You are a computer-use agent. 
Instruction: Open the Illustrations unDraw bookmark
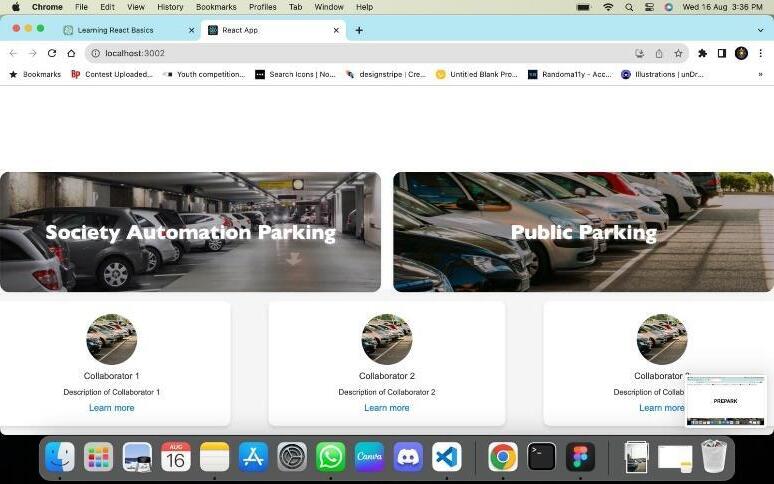point(662,74)
